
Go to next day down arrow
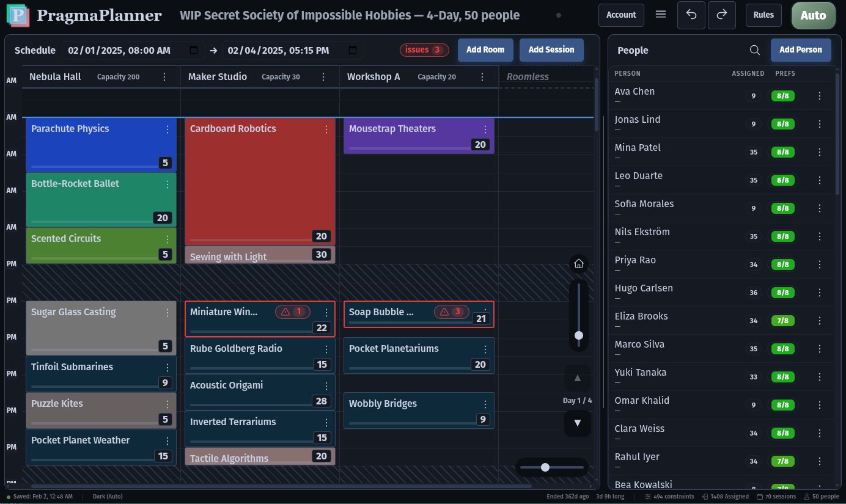(x=577, y=423)
